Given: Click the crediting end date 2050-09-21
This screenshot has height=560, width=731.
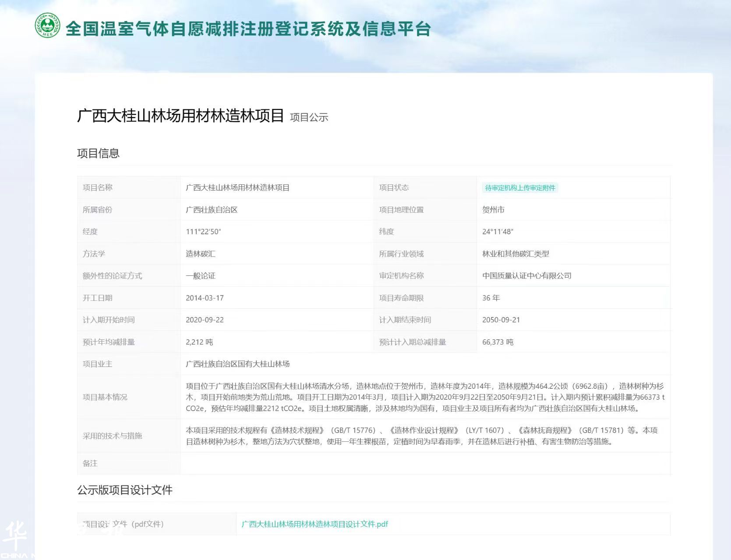Looking at the screenshot, I should tap(501, 320).
